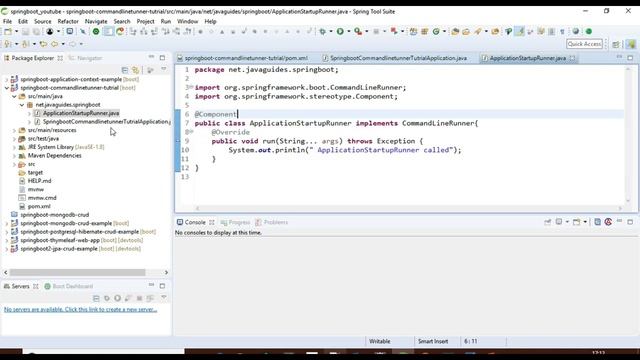Screen dimensions: 640x360
Task: Open the Window menu
Action: 187,21
